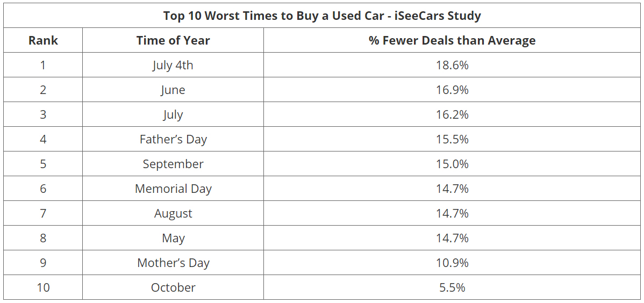Select the 15.0% value
Screen dimensions: 644x303
pos(452,164)
